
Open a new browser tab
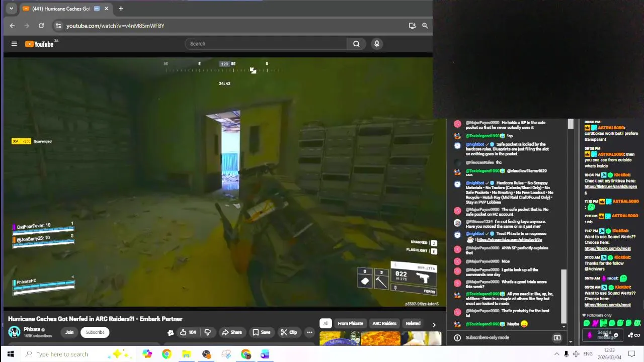coord(121,9)
